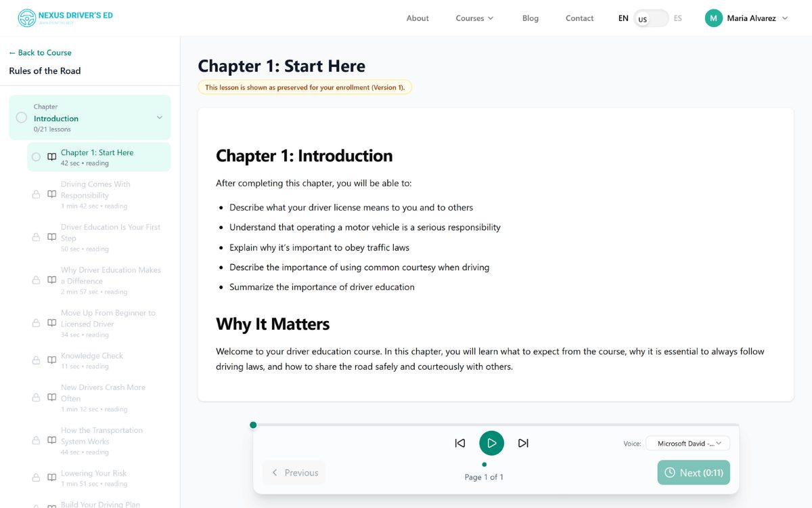Open the About page
812x508 pixels.
point(418,18)
